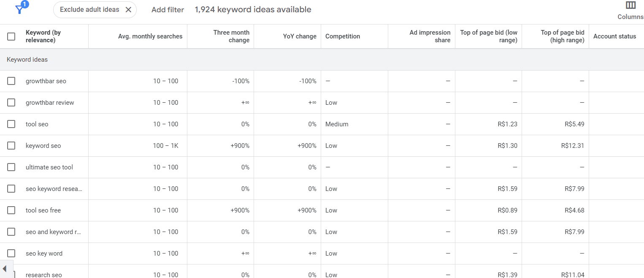Sort by Top of page bid (high range)
Viewport: 644px width, 278px height.
563,36
